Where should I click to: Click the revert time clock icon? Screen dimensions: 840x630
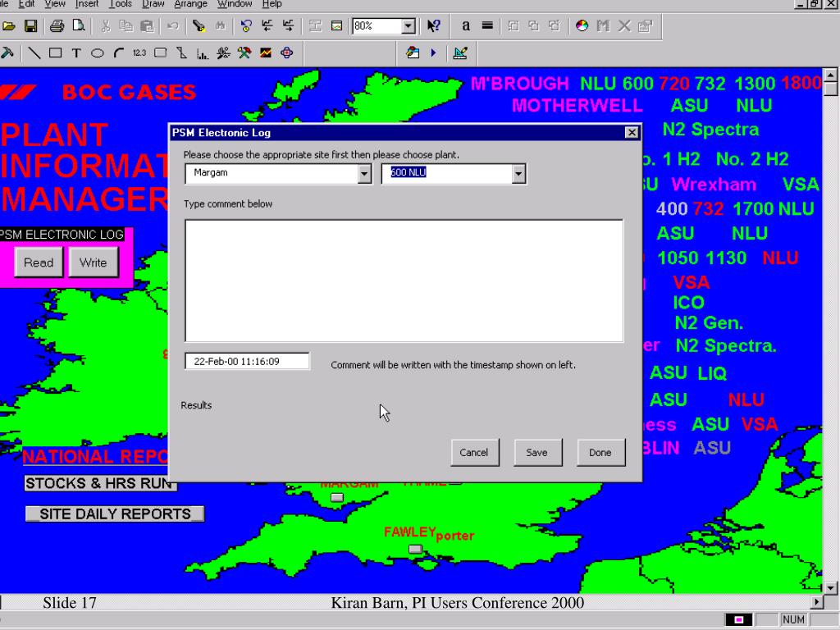click(246, 25)
